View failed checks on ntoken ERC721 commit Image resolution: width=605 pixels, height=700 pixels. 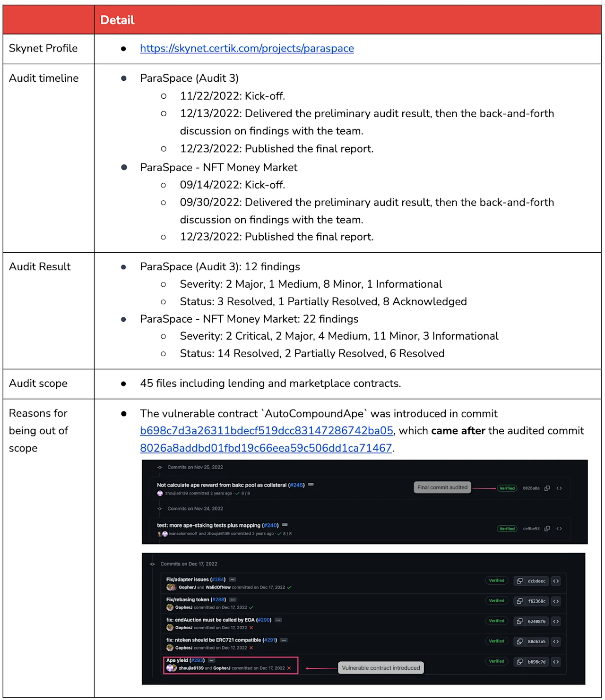[x=251, y=648]
